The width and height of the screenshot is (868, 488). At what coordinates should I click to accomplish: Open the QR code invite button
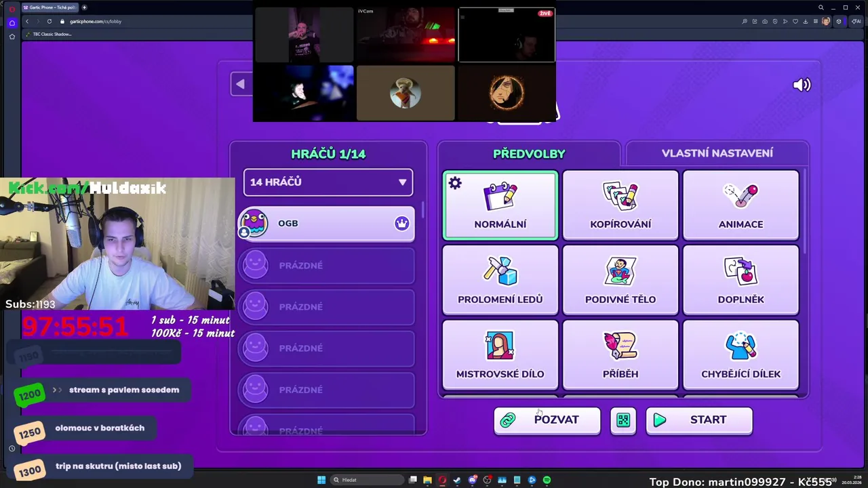click(623, 420)
